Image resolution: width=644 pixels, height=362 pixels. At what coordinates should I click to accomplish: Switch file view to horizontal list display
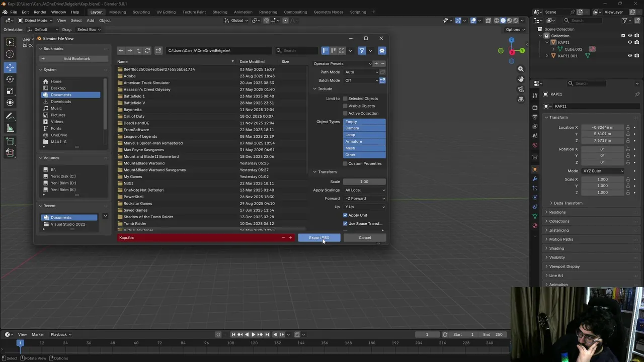334,50
